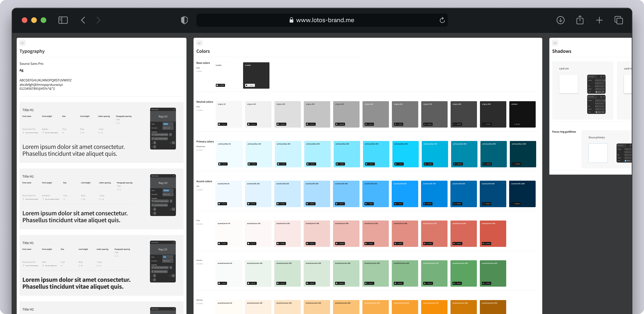Choose the primary/blue-400 swatch
Screen dimensions: 644x314
pos(347,154)
